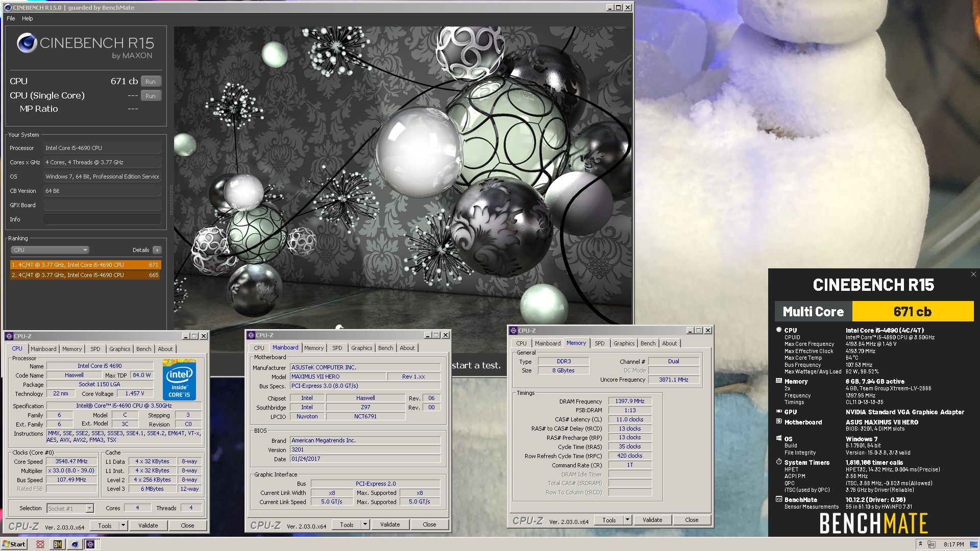Click the GPU section icon in BenchMate
Screen dimensions: 980x551
click(x=779, y=411)
